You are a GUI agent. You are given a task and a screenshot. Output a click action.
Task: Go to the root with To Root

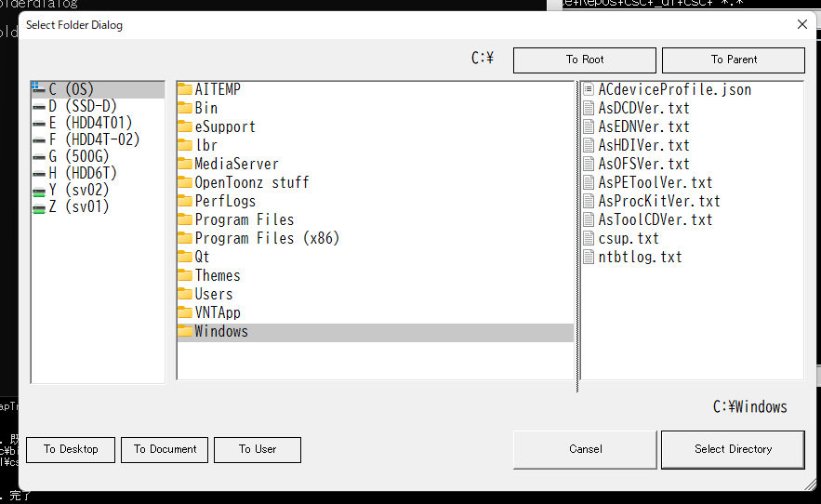584,60
